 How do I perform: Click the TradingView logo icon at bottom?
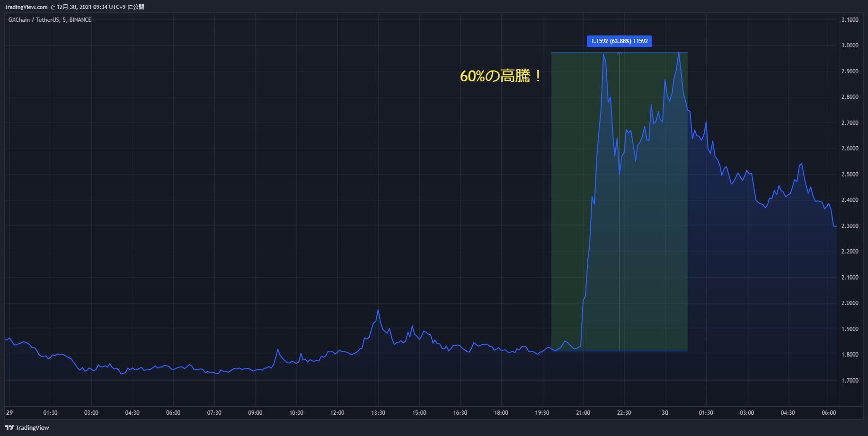coord(9,427)
